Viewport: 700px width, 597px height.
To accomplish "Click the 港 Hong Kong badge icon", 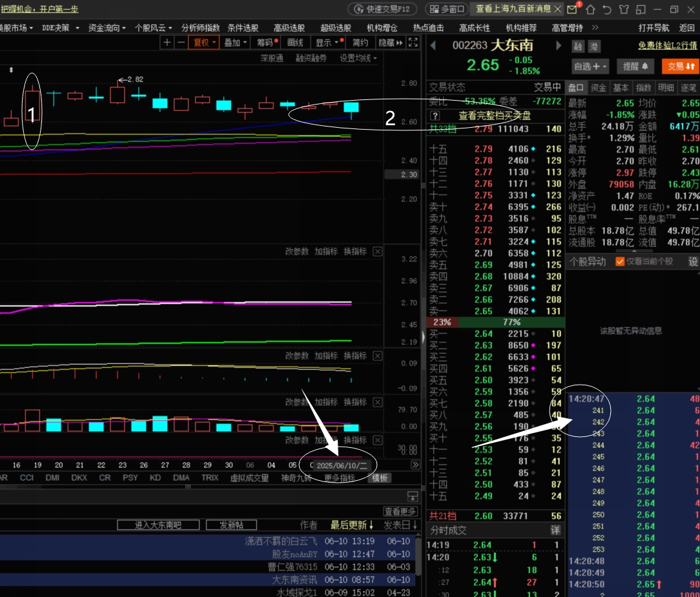I will click(594, 46).
